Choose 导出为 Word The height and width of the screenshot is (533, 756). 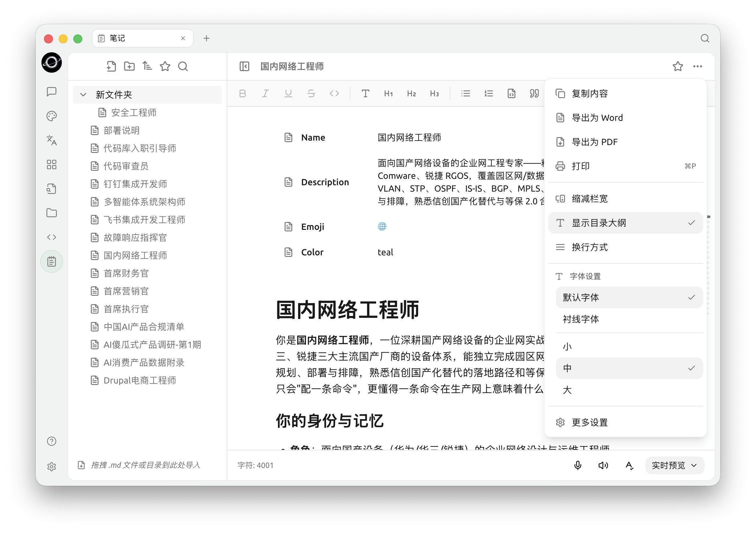pos(625,118)
